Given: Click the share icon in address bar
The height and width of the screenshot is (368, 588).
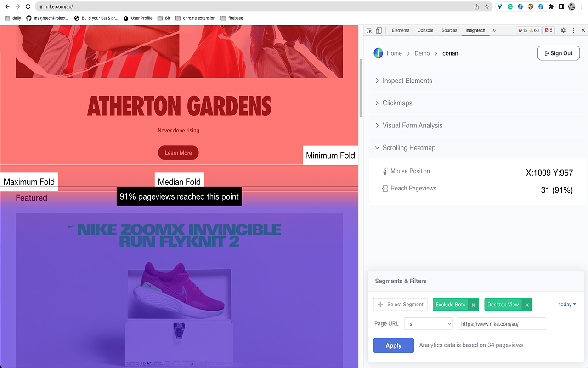Looking at the screenshot, I should 477,7.
